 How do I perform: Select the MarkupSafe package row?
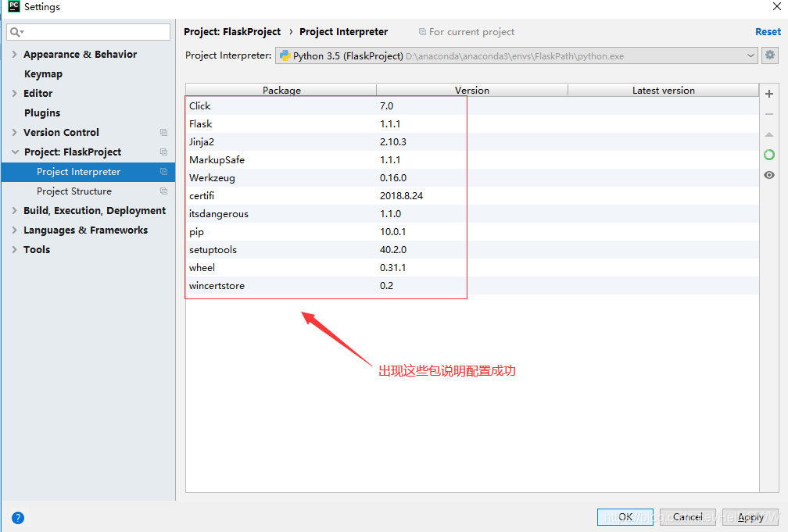472,160
